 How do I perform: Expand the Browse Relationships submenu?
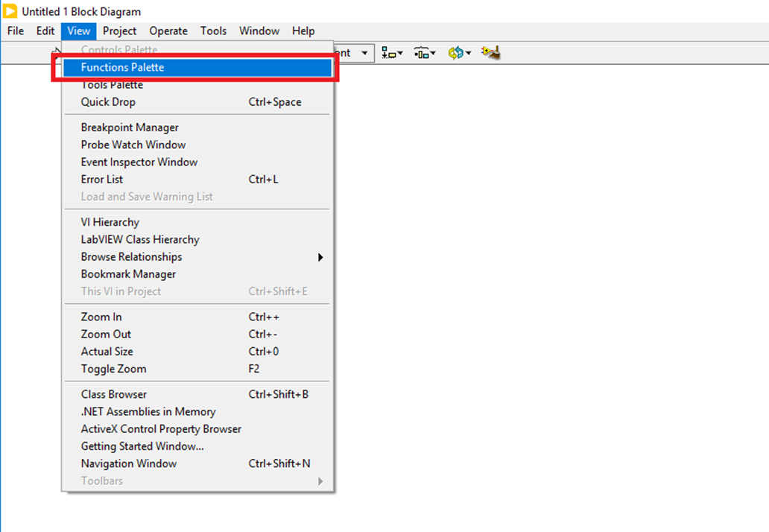click(320, 257)
